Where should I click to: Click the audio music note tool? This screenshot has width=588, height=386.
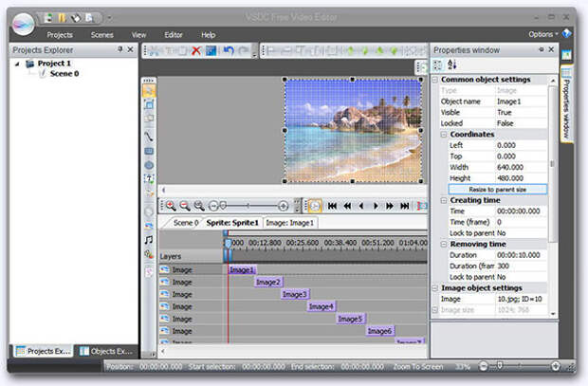(149, 241)
